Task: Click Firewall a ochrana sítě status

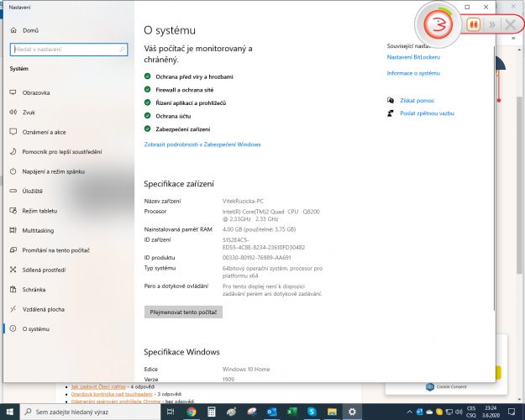Action: (x=185, y=90)
